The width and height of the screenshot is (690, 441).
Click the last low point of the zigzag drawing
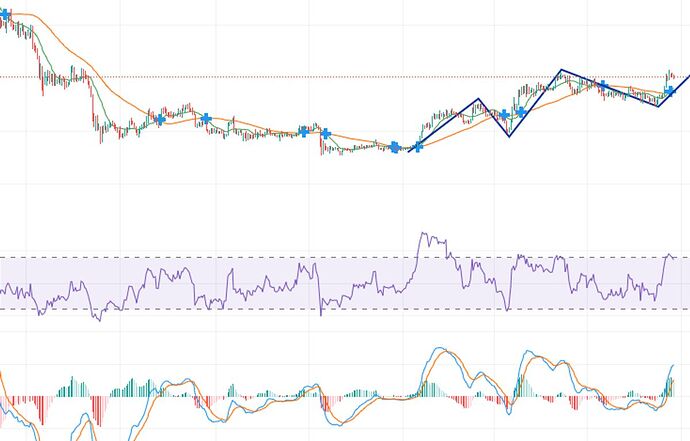click(x=658, y=105)
